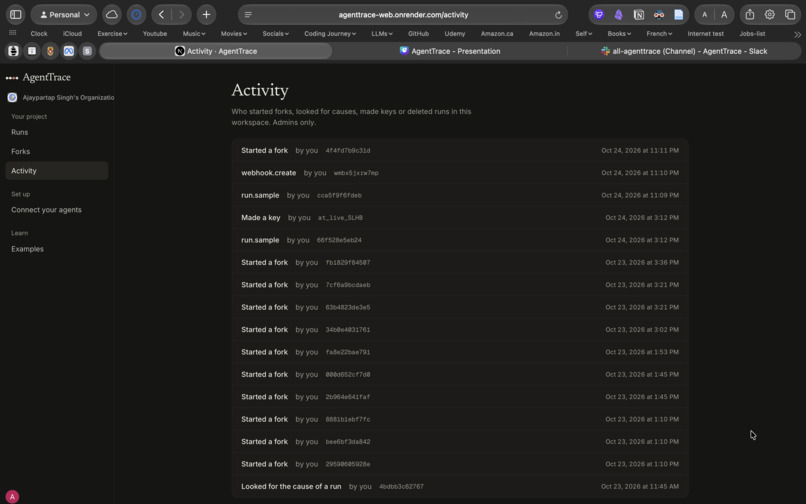
Task: Click the glasses face extension icon
Action: coord(658,14)
